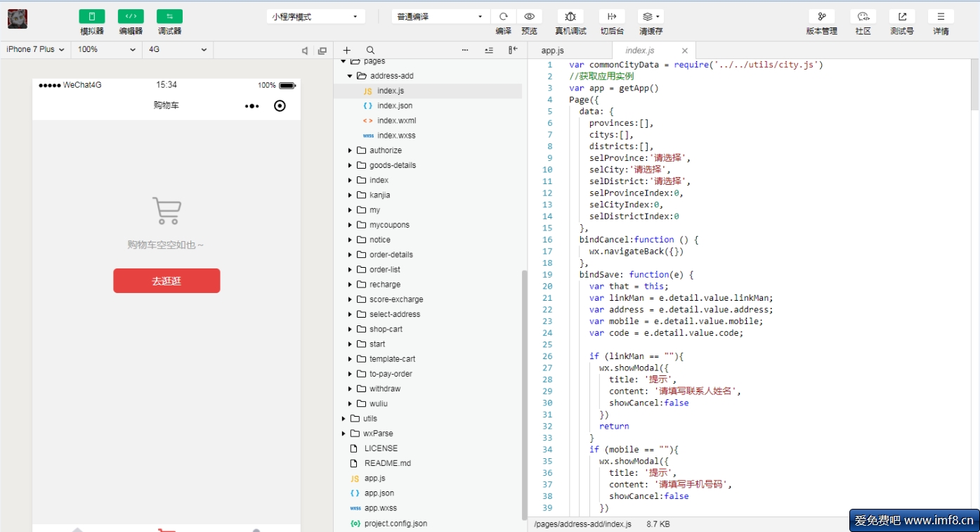Click the red 去逛逛 button

click(x=166, y=281)
